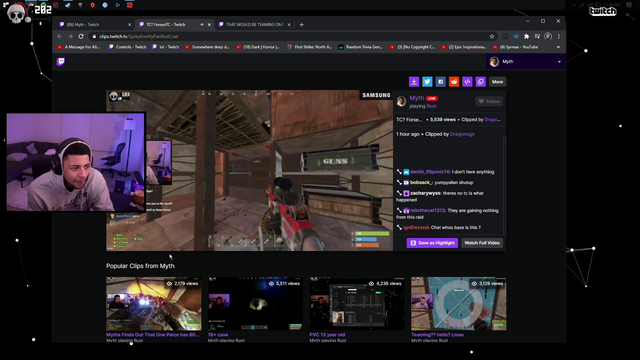Open the embed code icon
Image resolution: width=640 pixels, height=360 pixels.
467,82
